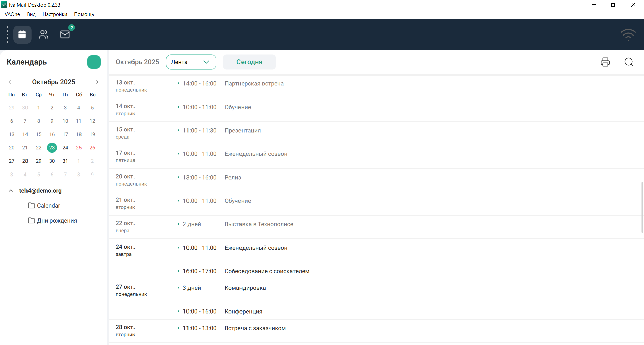Open the Вид menu
The image size is (644, 345).
coord(31,14)
